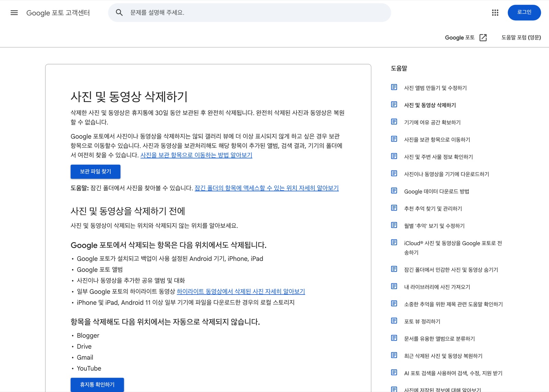
Task: Click the article icon for 추천 추억 찾기 및 관리하기
Action: (x=394, y=208)
